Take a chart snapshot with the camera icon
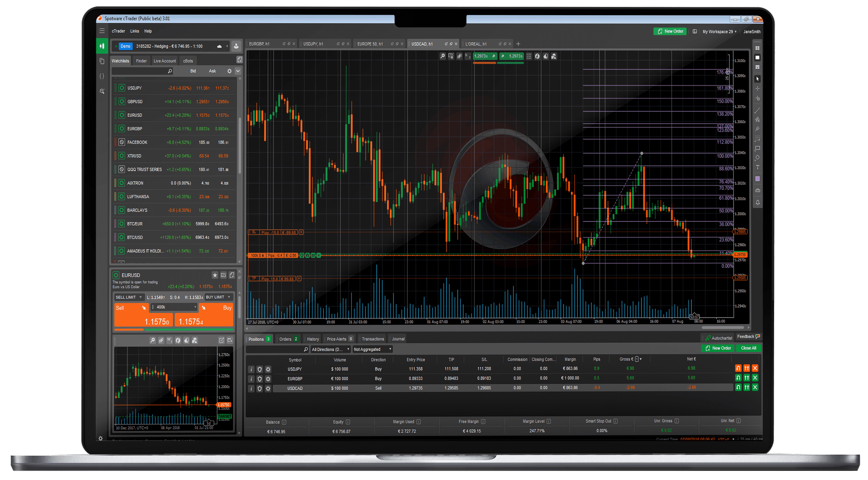Image resolution: width=868 pixels, height=480 pixels. pyautogui.click(x=757, y=190)
